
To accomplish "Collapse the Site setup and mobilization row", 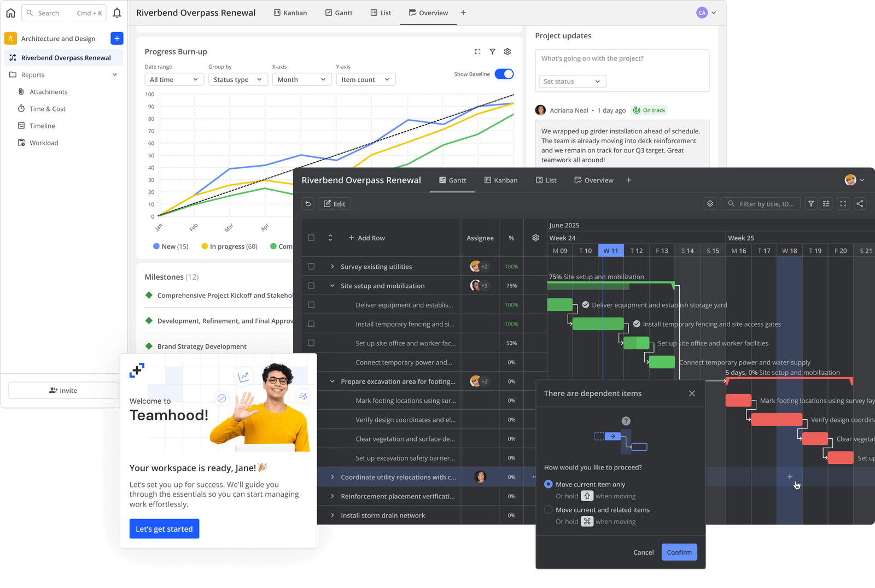I will click(x=332, y=286).
